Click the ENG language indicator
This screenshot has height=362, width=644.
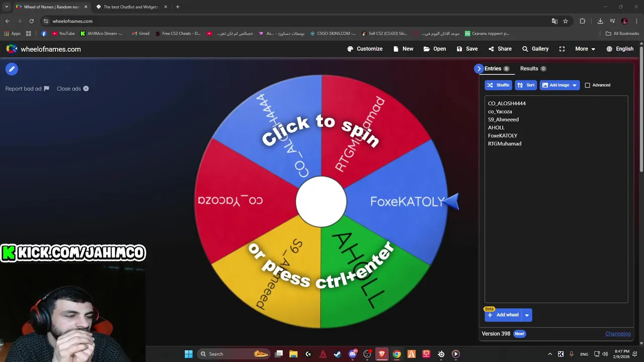[584, 354]
